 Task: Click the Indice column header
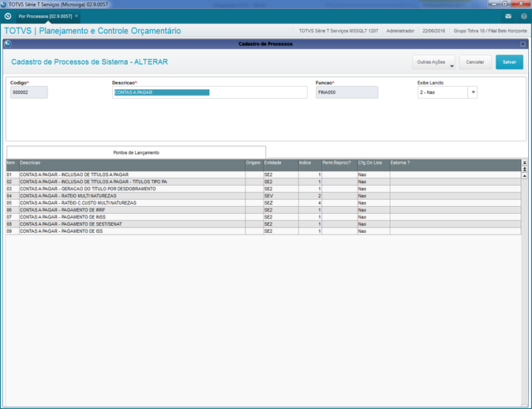pyautogui.click(x=310, y=164)
